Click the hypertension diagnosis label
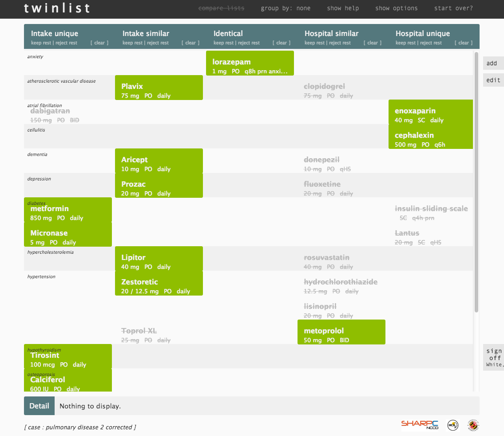 point(41,277)
